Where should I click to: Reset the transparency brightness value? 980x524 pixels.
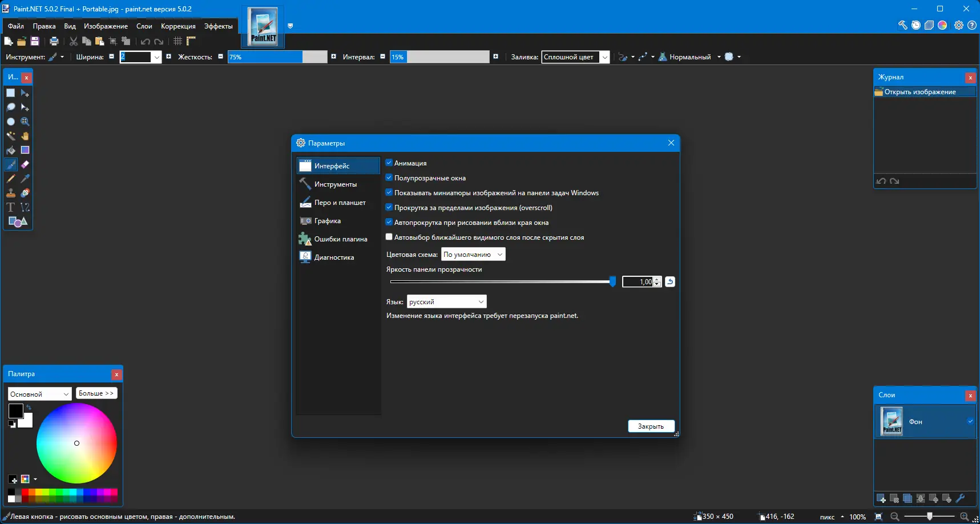click(x=670, y=281)
